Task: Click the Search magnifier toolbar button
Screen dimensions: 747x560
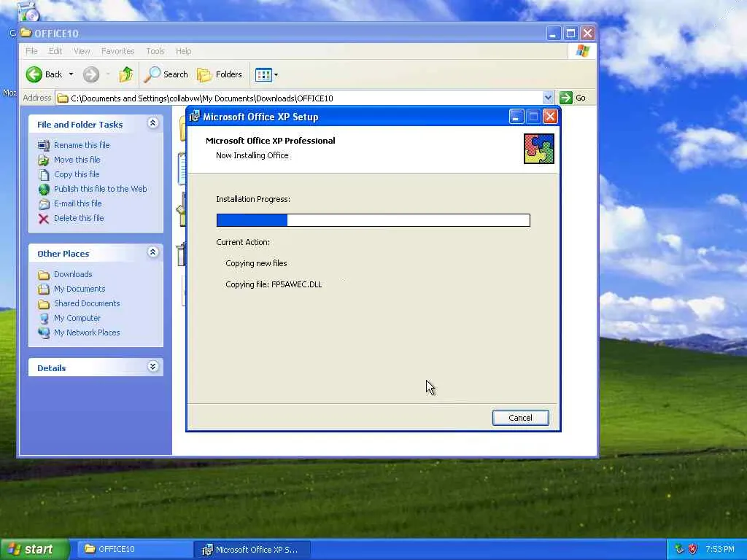Action: coord(166,74)
